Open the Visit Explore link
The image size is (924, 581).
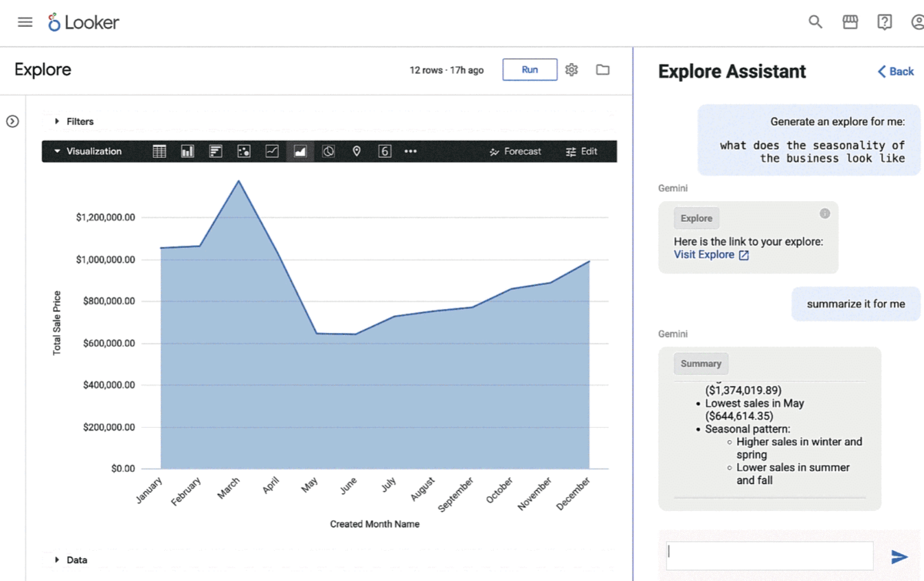(x=705, y=254)
